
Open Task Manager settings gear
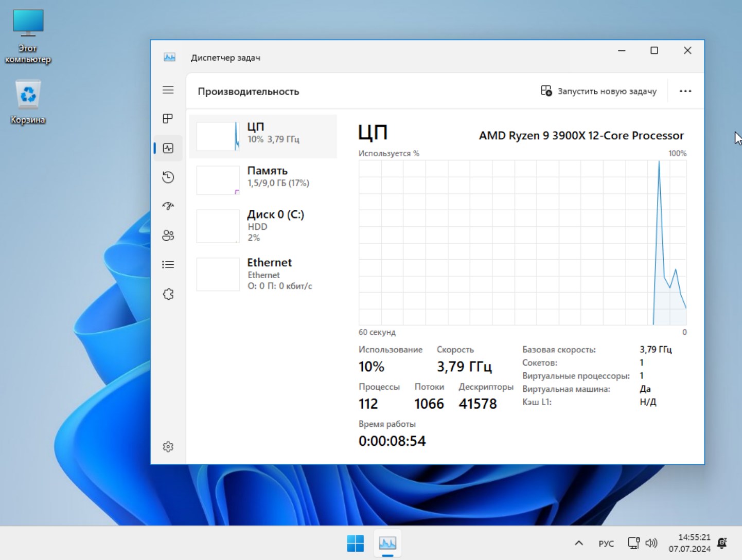[x=168, y=446]
